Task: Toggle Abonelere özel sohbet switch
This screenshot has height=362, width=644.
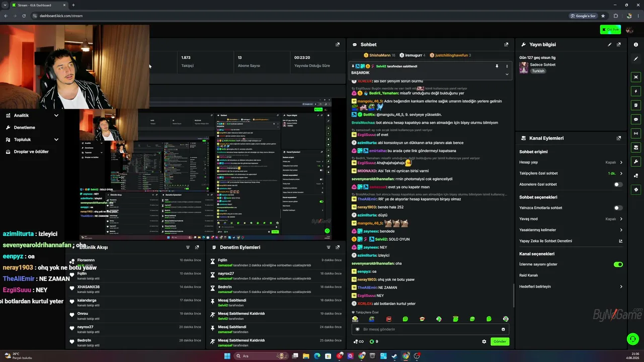Action: [618, 185]
